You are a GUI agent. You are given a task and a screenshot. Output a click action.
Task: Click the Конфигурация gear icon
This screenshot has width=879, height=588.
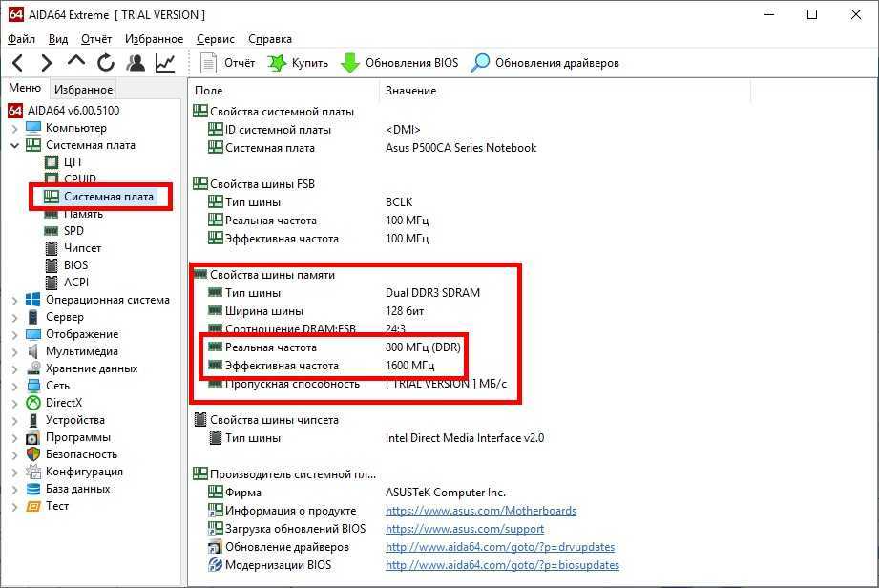tap(33, 472)
